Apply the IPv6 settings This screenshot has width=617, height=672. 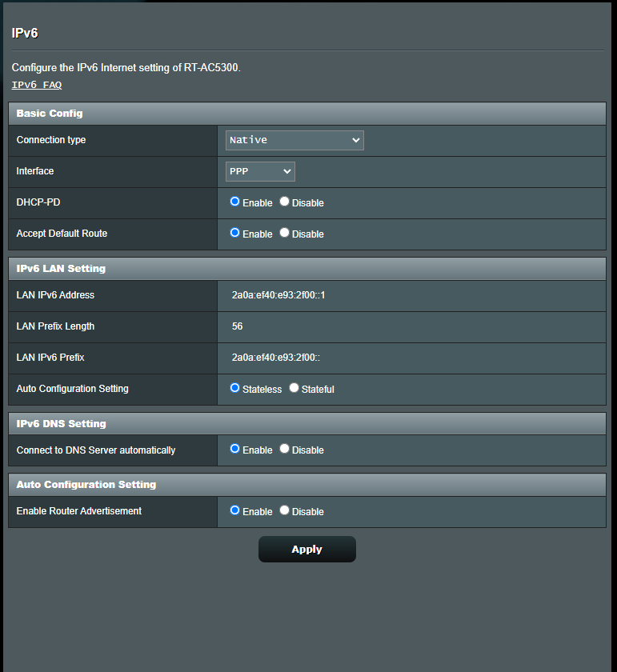tap(306, 550)
